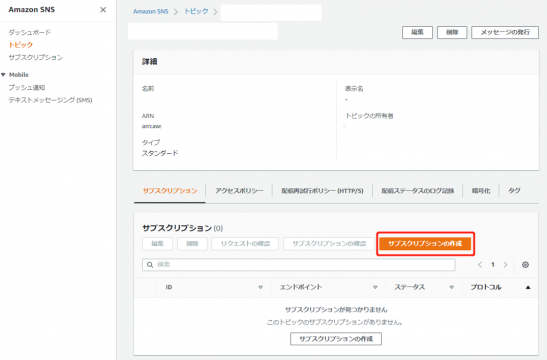Sort by ID column arrow
547x360 pixels.
click(x=260, y=287)
